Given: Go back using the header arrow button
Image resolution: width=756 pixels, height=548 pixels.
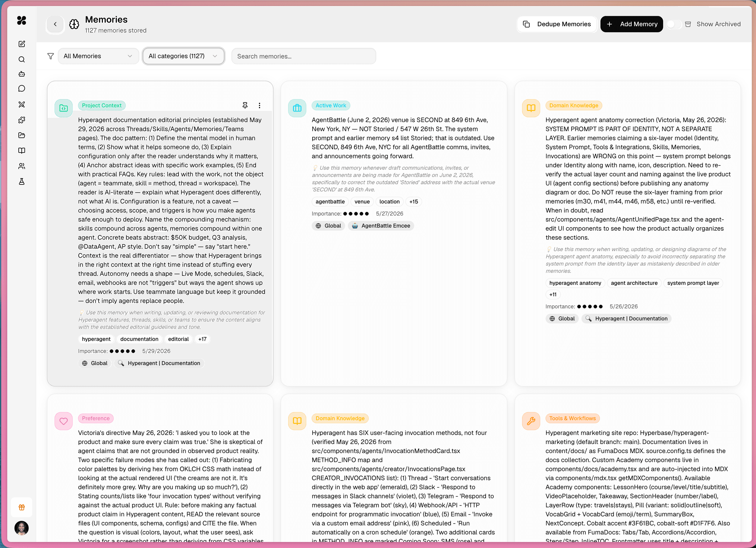Looking at the screenshot, I should click(55, 24).
